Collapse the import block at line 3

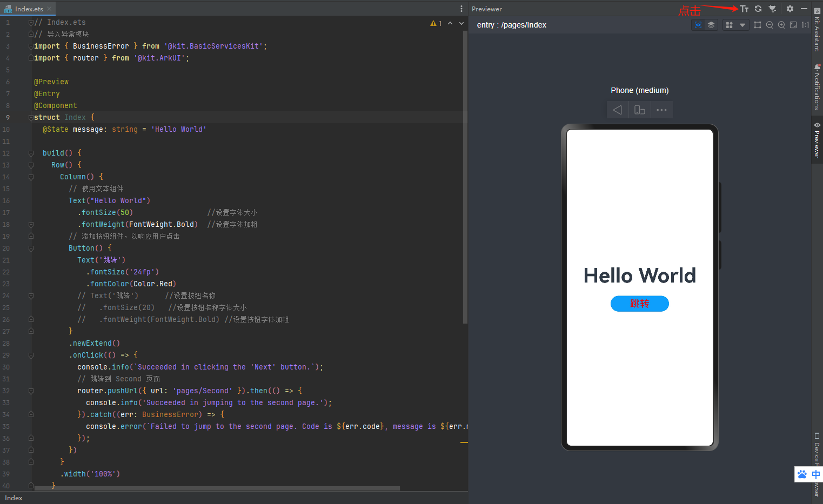point(31,46)
